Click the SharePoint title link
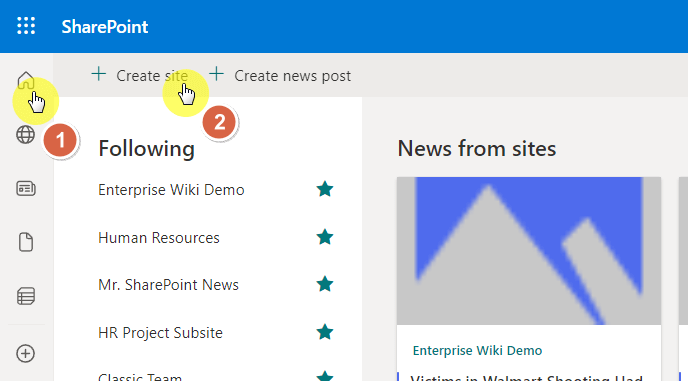The width and height of the screenshot is (688, 381). [x=105, y=27]
